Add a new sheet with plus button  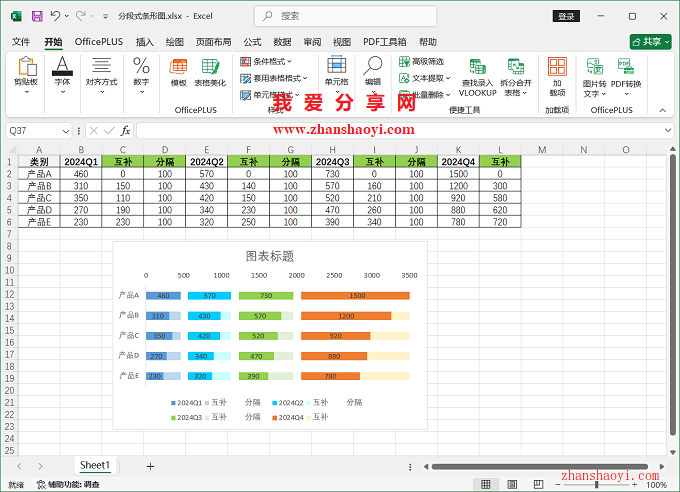150,466
